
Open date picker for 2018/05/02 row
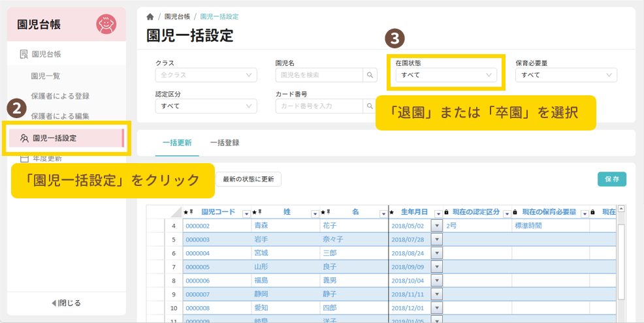[437, 226]
